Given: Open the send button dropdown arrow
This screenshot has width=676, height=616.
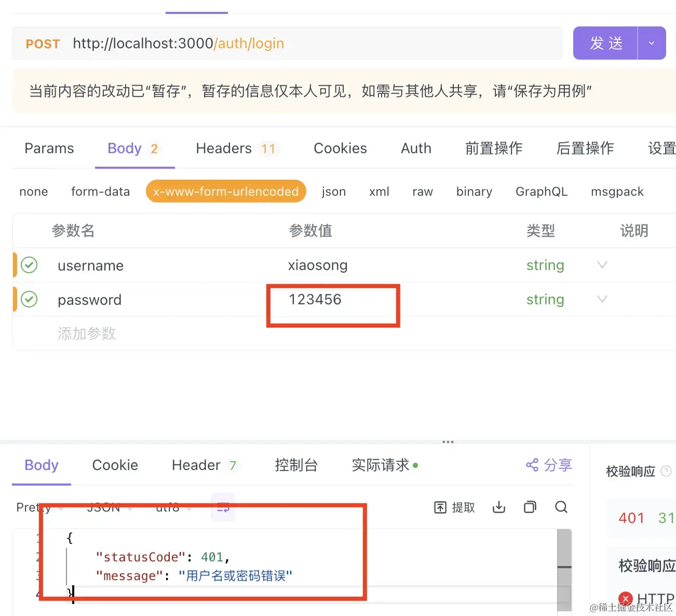Looking at the screenshot, I should tap(652, 43).
